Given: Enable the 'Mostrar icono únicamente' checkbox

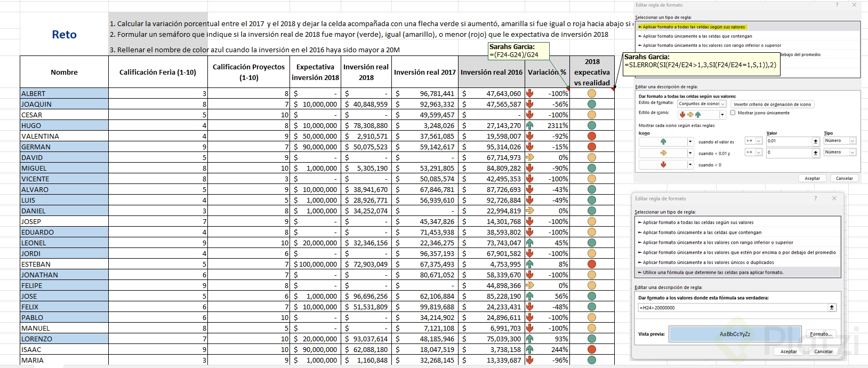Looking at the screenshot, I should (733, 113).
